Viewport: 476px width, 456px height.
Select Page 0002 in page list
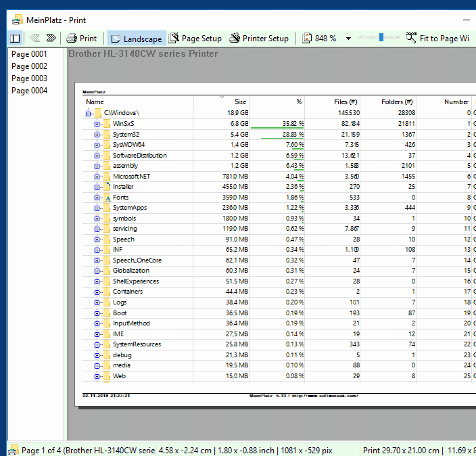click(29, 66)
